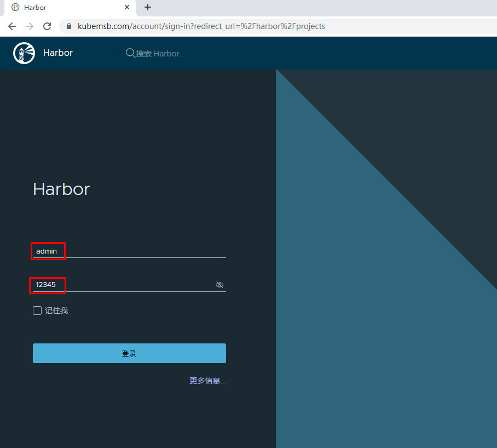
Task: Click the browser back arrow
Action: pos(12,26)
